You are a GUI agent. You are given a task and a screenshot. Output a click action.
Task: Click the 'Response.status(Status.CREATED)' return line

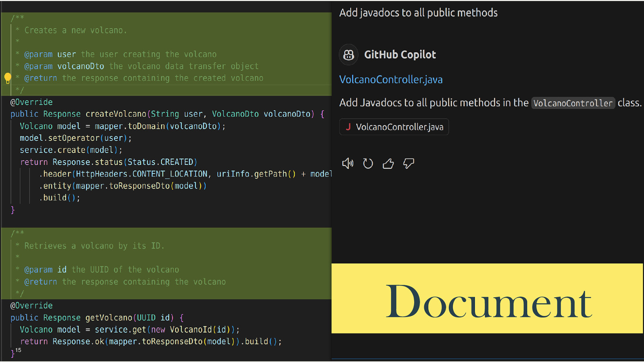point(109,162)
